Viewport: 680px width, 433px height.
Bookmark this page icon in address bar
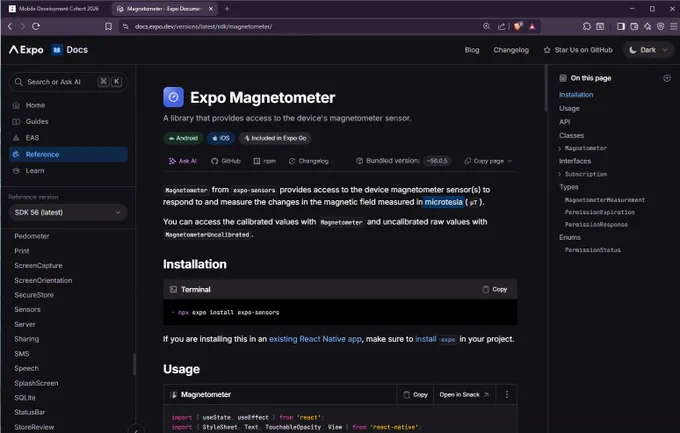click(108, 26)
